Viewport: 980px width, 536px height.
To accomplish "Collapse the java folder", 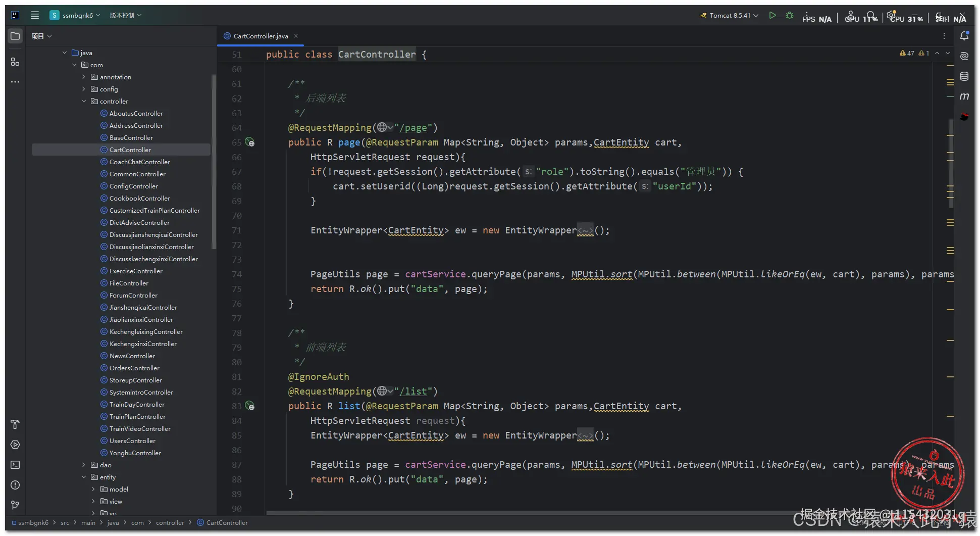I will click(x=65, y=53).
